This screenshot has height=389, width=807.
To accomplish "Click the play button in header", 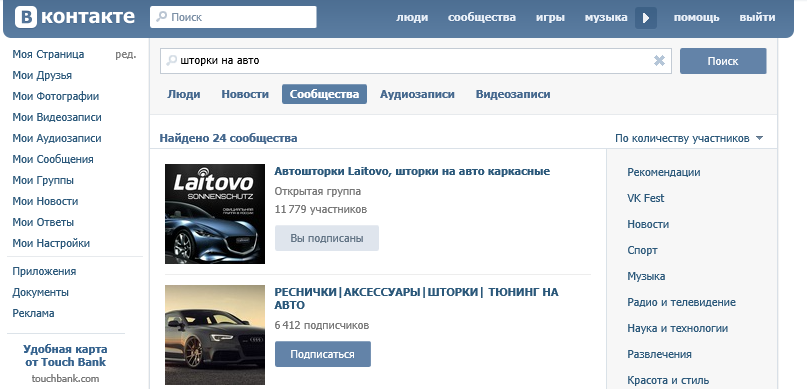I will click(x=646, y=18).
